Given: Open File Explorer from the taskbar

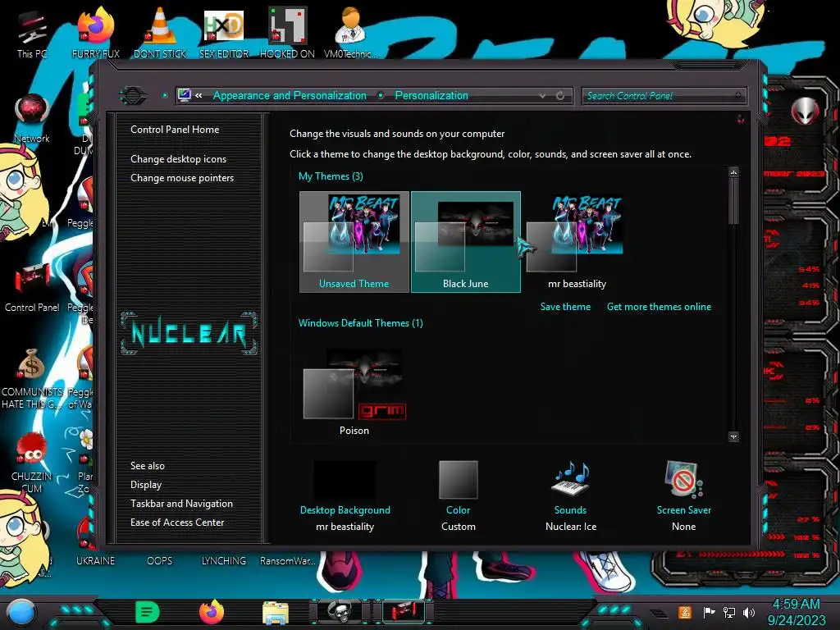Looking at the screenshot, I should point(276,614).
